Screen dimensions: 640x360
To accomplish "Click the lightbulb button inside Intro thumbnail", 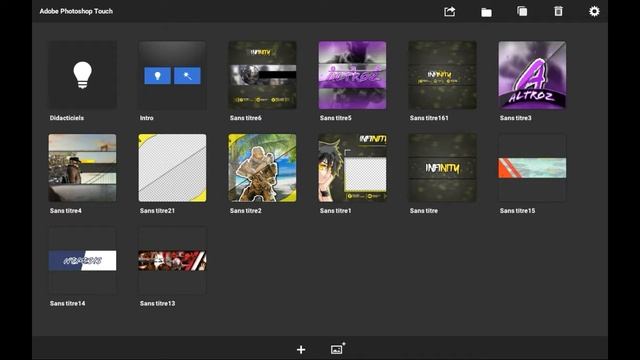I will click(158, 76).
